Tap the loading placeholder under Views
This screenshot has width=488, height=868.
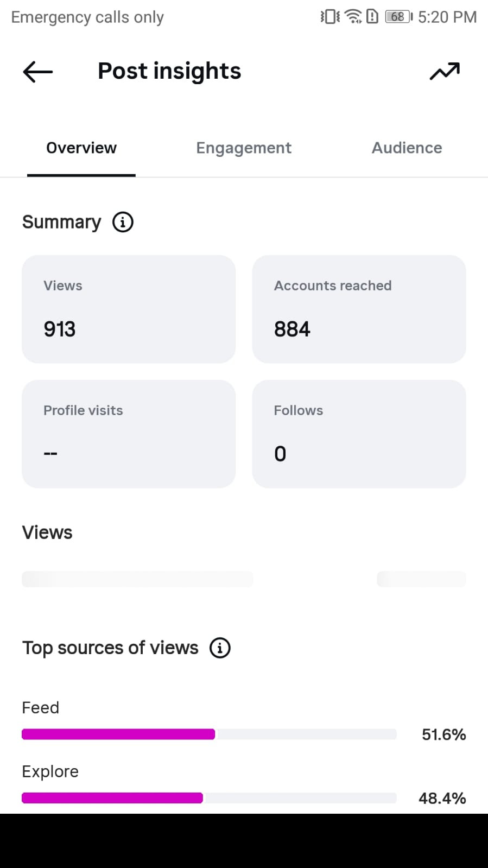(x=137, y=579)
